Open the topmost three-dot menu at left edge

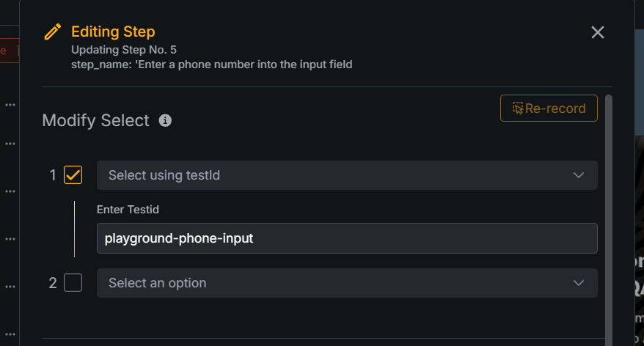(10, 105)
